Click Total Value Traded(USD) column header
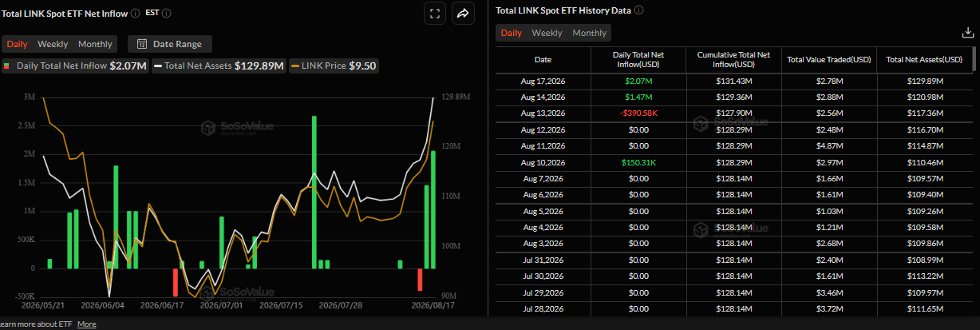 point(828,60)
